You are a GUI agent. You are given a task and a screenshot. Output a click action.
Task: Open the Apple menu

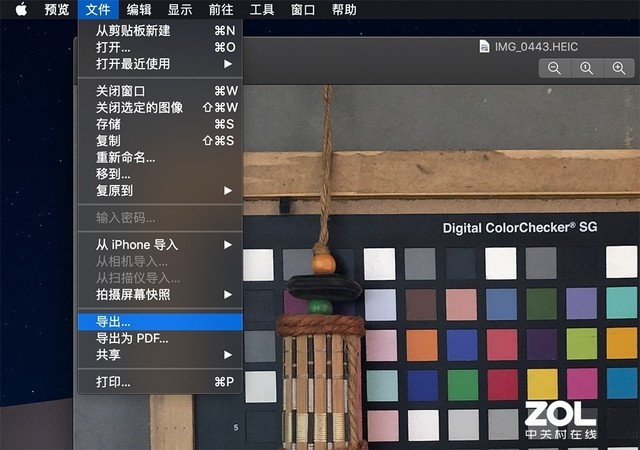tap(21, 9)
